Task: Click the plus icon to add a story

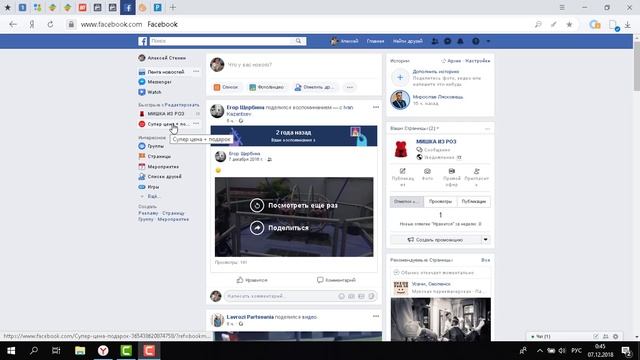Action: pyautogui.click(x=400, y=78)
